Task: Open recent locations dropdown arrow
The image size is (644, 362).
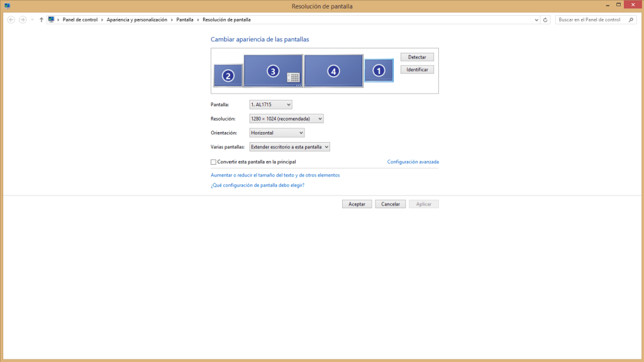Action: pos(33,19)
